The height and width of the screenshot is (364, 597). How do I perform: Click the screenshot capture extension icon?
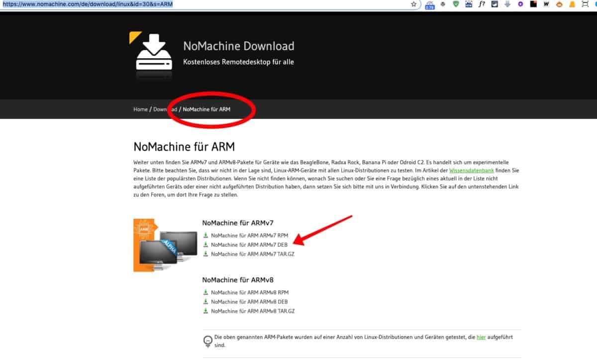coord(585,4)
